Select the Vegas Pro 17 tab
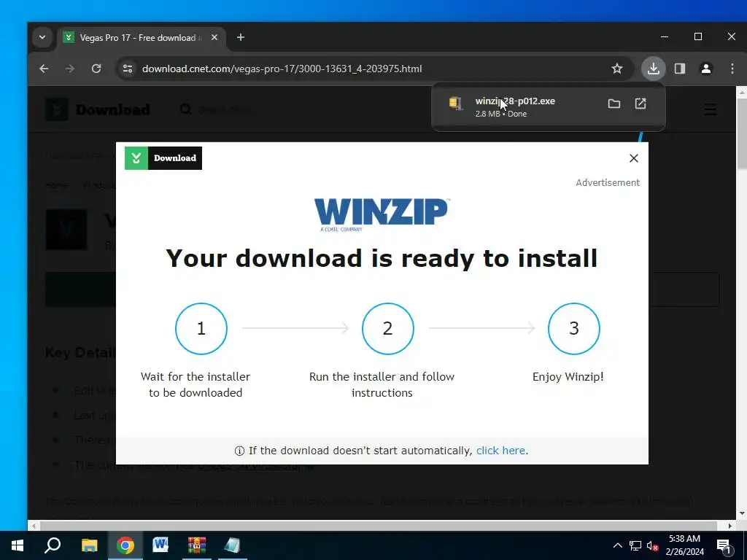Image resolution: width=747 pixels, height=560 pixels. (142, 38)
